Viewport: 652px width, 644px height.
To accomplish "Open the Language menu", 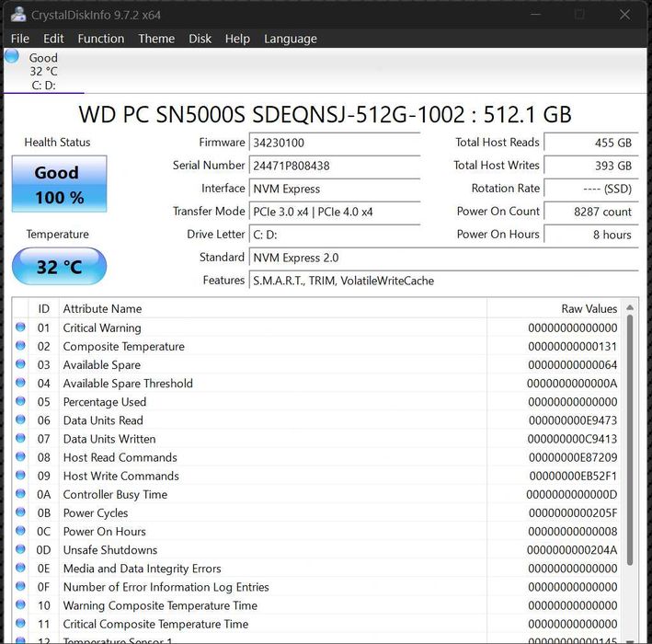I will click(291, 39).
